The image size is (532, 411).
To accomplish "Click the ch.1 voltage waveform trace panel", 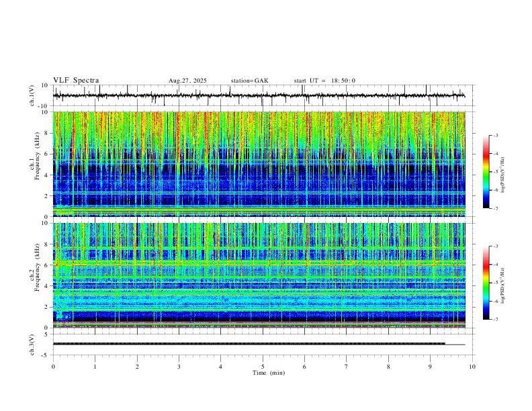I will tap(264, 95).
